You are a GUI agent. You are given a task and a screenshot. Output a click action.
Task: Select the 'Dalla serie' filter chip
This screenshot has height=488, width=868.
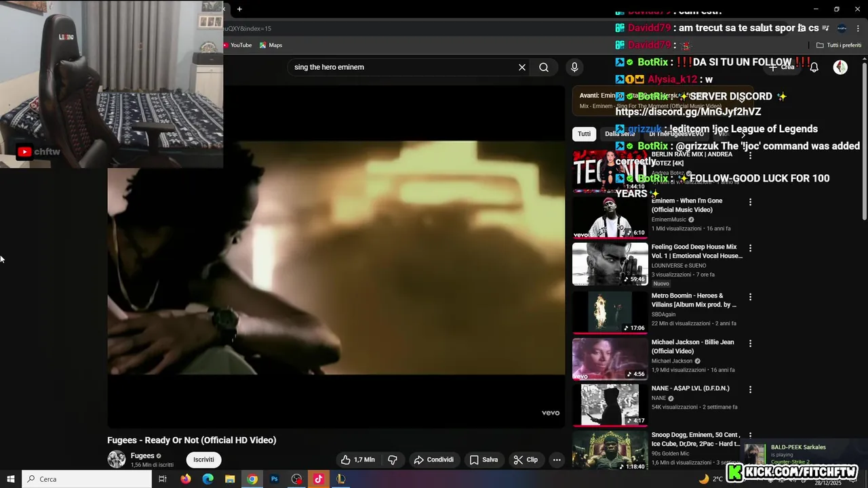[620, 134]
